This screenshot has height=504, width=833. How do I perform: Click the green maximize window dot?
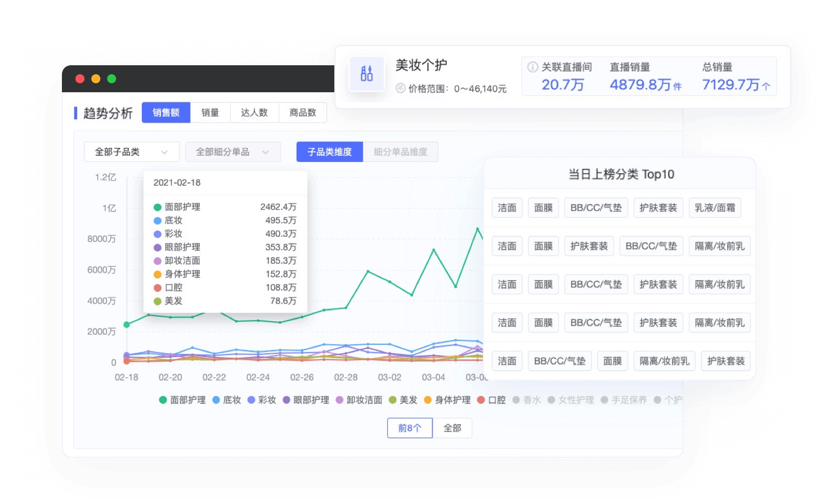coord(111,79)
